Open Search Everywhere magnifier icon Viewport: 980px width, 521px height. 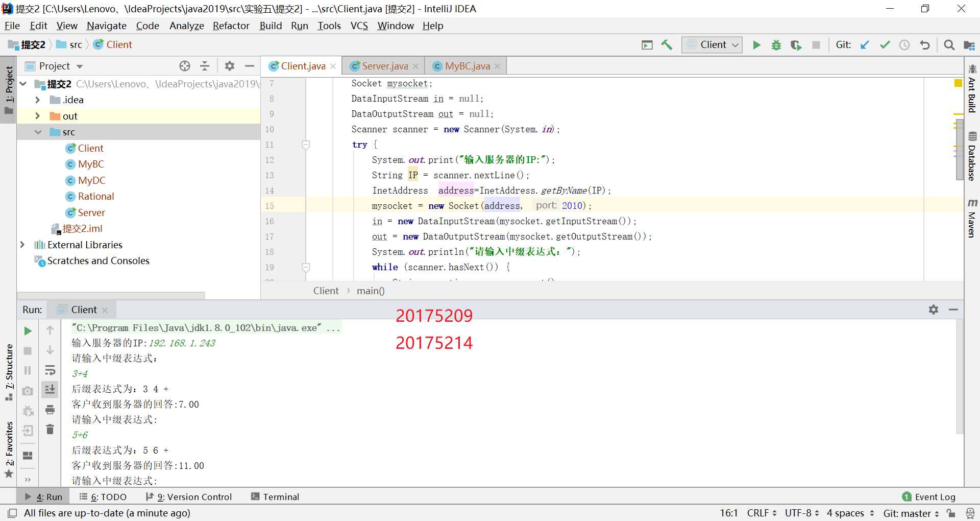949,45
